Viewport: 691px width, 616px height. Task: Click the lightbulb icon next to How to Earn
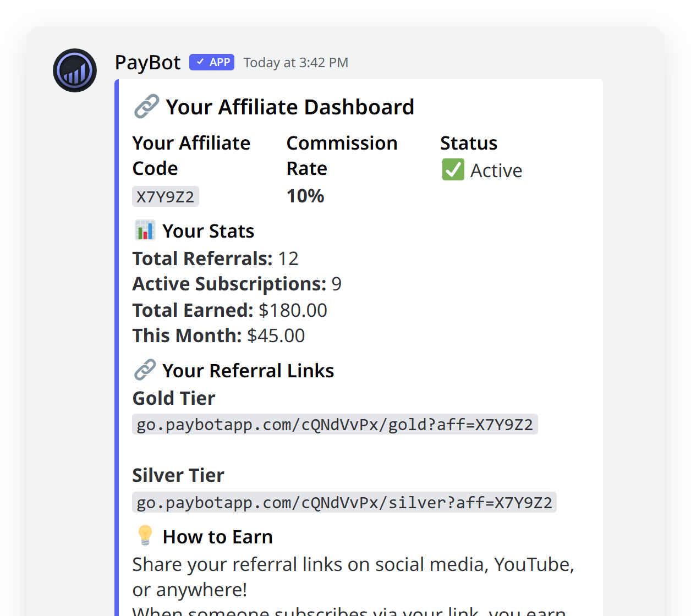(x=145, y=535)
